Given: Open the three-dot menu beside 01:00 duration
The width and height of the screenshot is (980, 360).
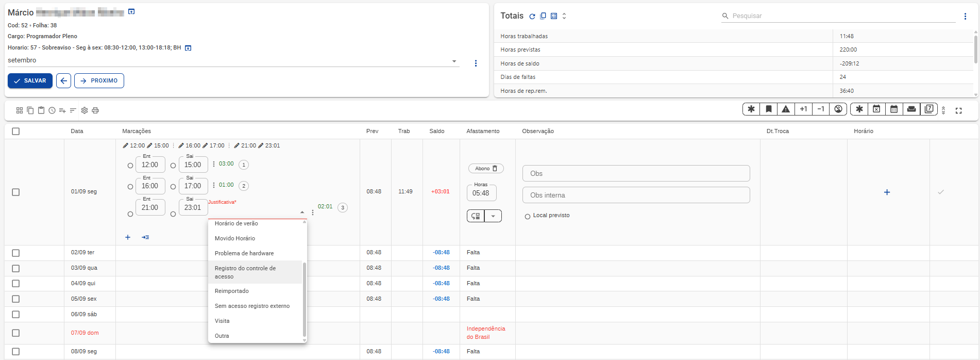Looking at the screenshot, I should [214, 185].
